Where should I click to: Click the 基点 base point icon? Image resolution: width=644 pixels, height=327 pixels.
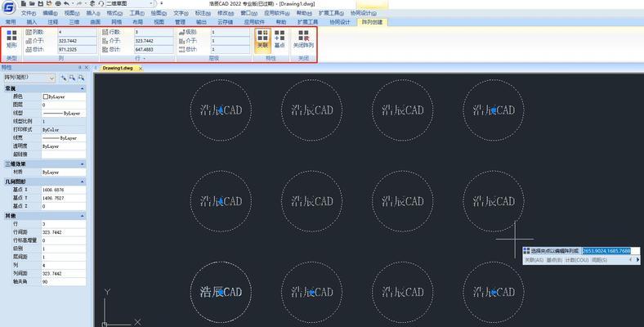click(x=280, y=38)
